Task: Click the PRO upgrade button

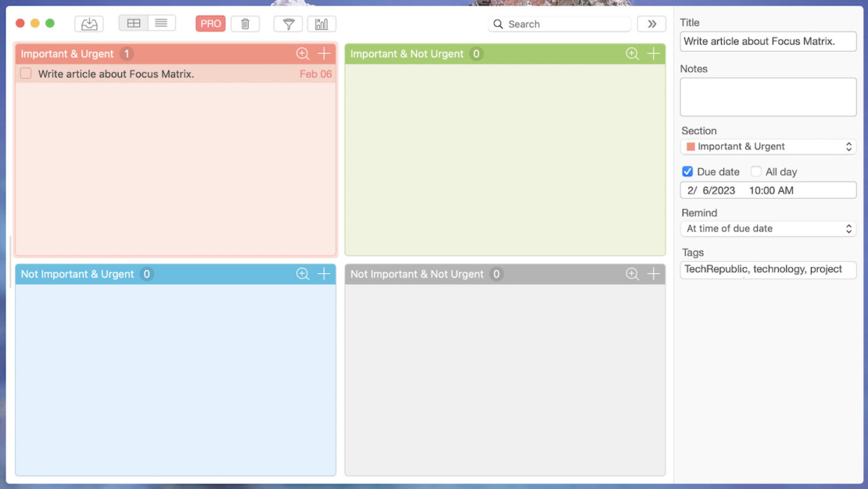Action: click(210, 23)
